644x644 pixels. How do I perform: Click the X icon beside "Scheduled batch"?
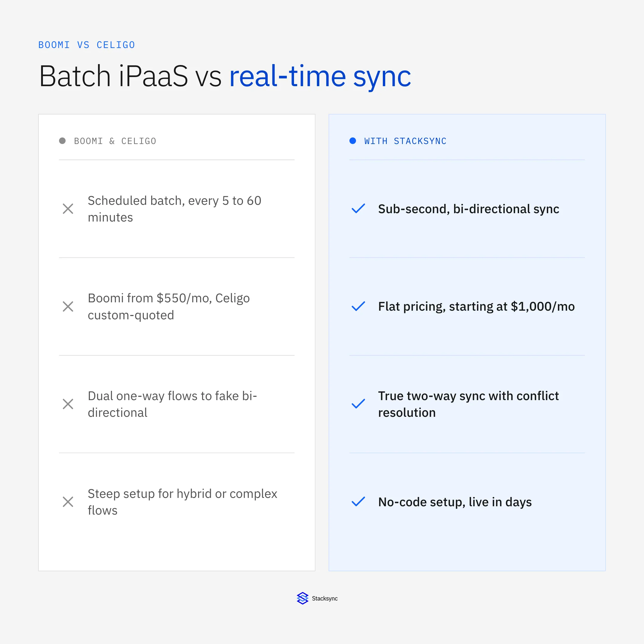pos(68,209)
